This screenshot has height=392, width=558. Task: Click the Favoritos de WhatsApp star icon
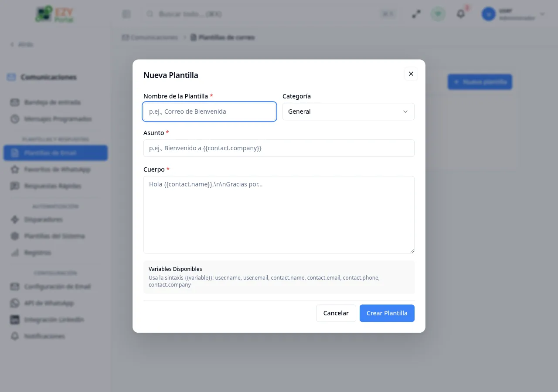coord(15,169)
